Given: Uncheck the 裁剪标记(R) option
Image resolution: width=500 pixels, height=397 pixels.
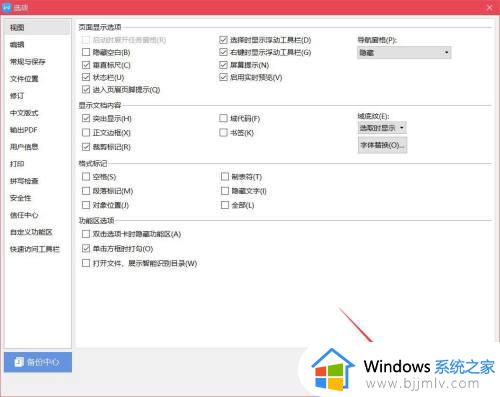Looking at the screenshot, I should click(86, 147).
